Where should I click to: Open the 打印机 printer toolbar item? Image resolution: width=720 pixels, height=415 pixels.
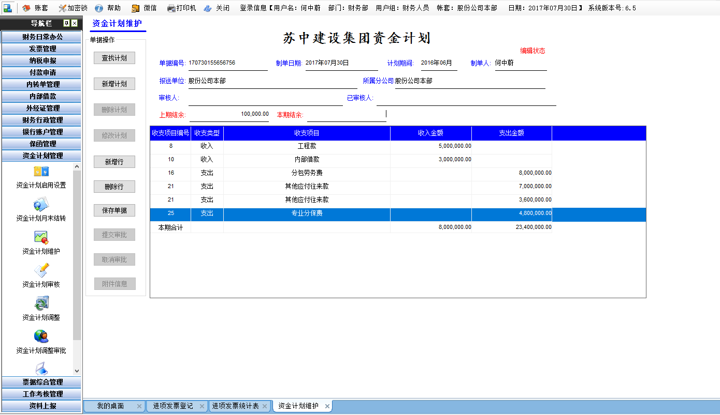click(x=181, y=8)
